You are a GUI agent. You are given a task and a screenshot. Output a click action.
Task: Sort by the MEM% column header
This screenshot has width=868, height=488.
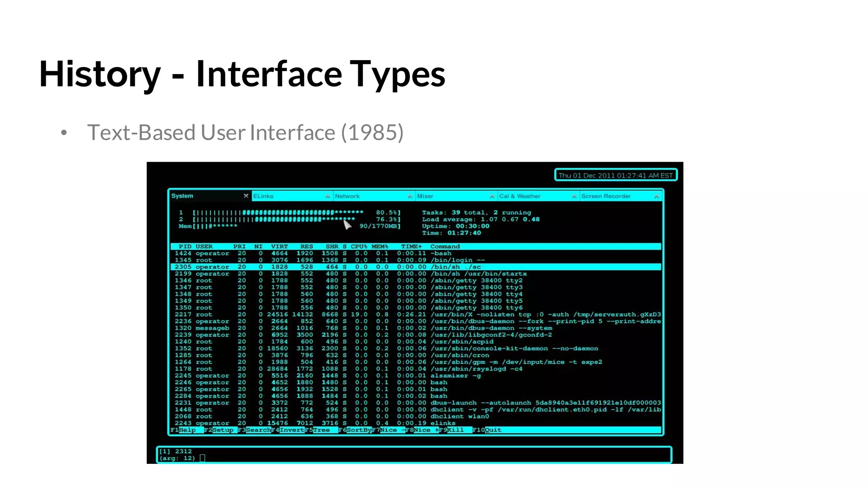[x=380, y=247]
